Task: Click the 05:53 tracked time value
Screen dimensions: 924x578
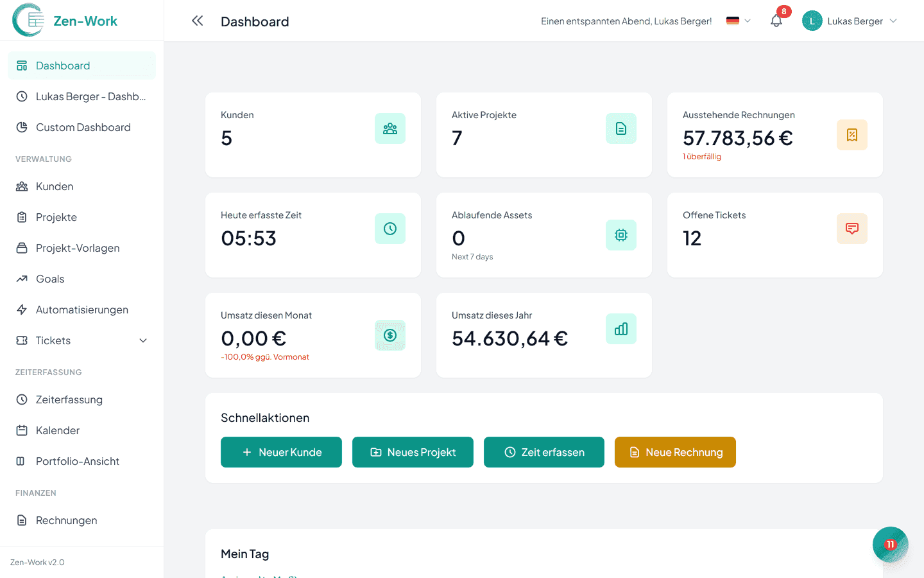Action: pos(249,238)
